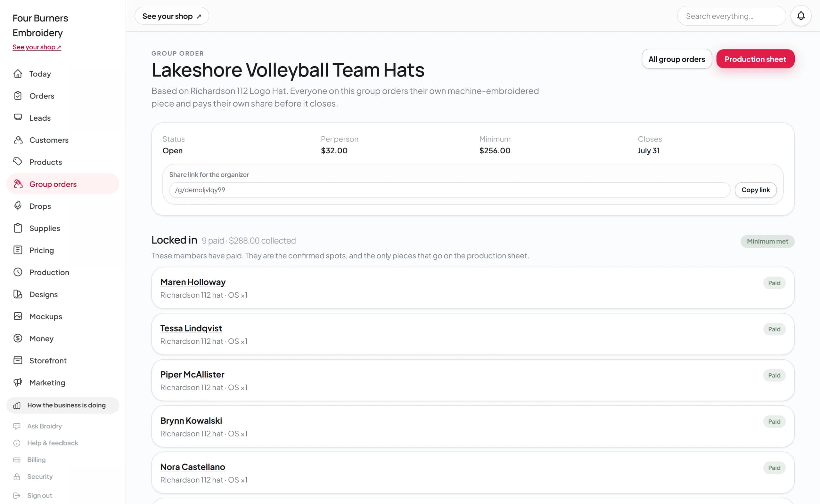Click the Four Burners Embroidery title

[40, 25]
